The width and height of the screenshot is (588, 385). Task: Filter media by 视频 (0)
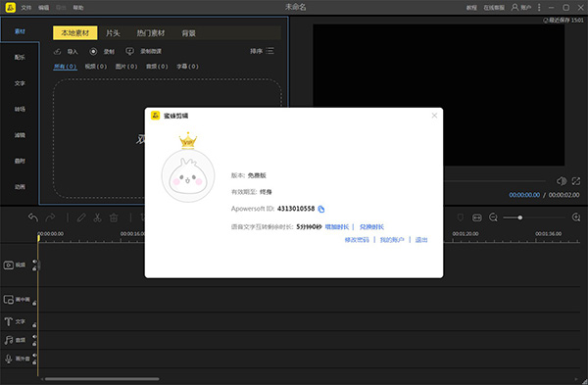click(96, 67)
